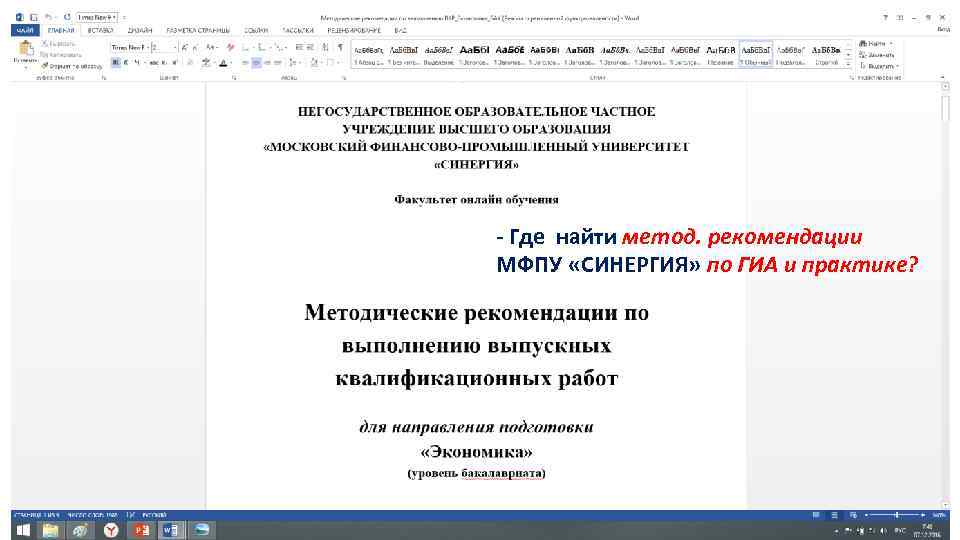
Task: Apply the highlighted Обычный style in the gallery
Action: click(756, 54)
